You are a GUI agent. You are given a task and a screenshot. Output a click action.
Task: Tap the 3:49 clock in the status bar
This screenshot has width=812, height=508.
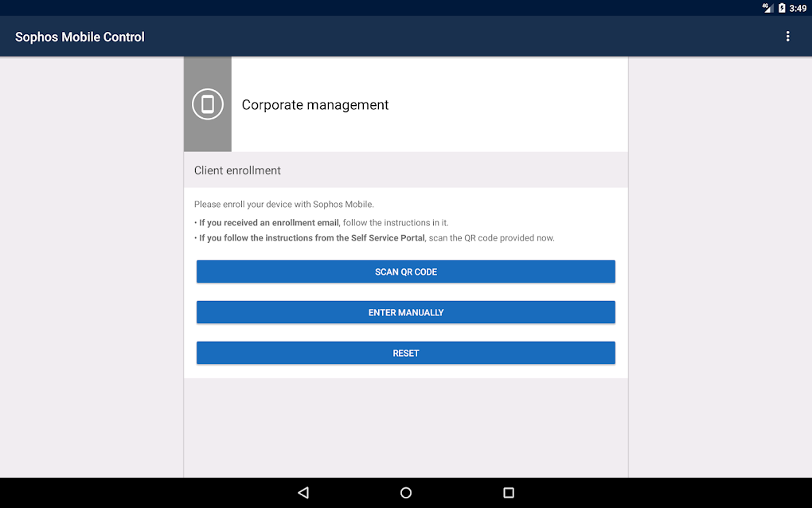pyautogui.click(x=798, y=7)
